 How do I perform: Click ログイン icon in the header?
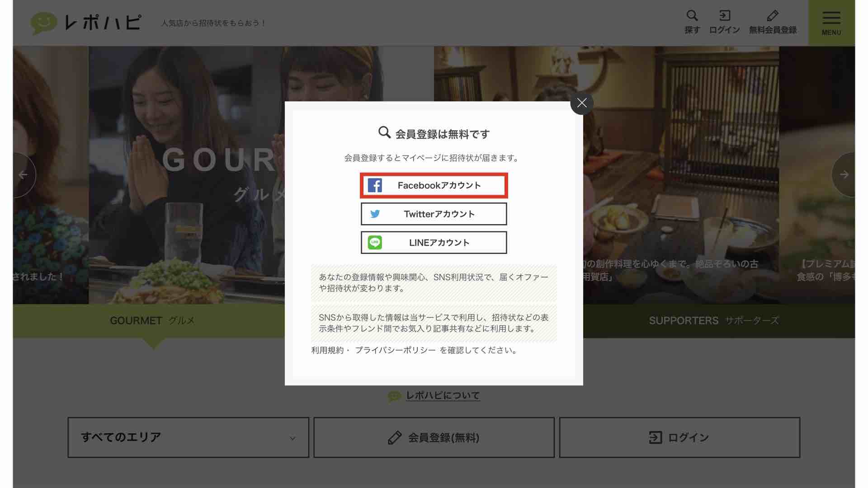(x=724, y=23)
